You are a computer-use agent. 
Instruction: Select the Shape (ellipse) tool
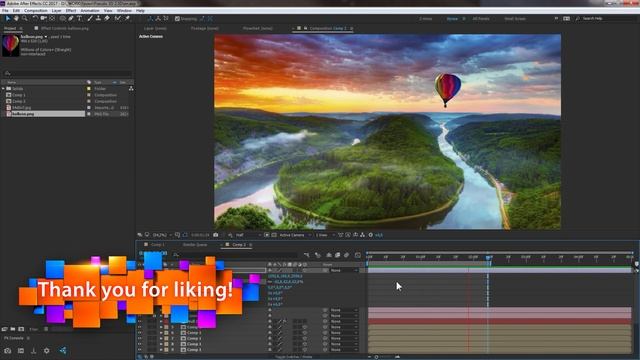coord(62,18)
